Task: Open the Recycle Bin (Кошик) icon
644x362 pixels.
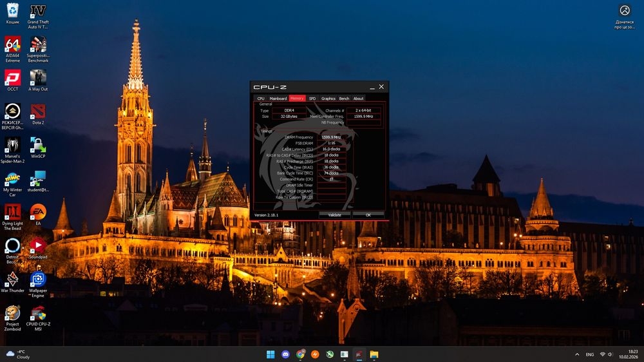Action: pyautogui.click(x=13, y=14)
